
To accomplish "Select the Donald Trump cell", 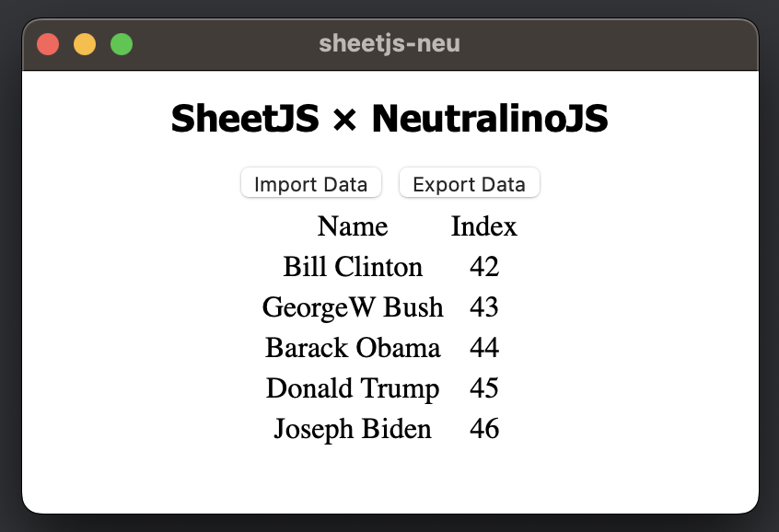I will (x=353, y=388).
